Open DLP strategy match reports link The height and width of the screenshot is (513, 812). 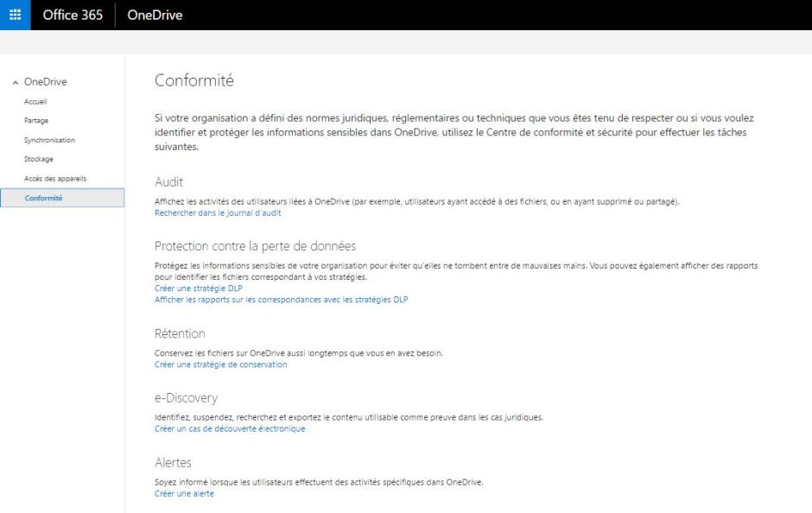pyautogui.click(x=281, y=300)
